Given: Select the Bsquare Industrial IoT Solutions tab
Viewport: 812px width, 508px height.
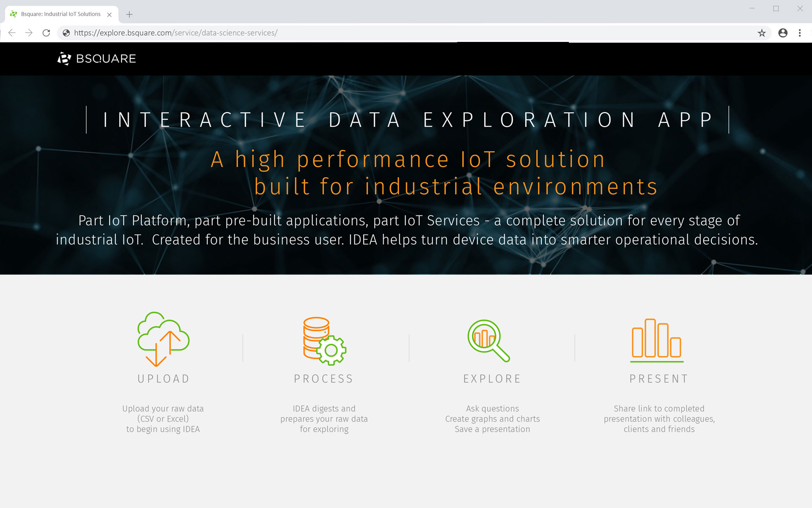Looking at the screenshot, I should pos(60,14).
